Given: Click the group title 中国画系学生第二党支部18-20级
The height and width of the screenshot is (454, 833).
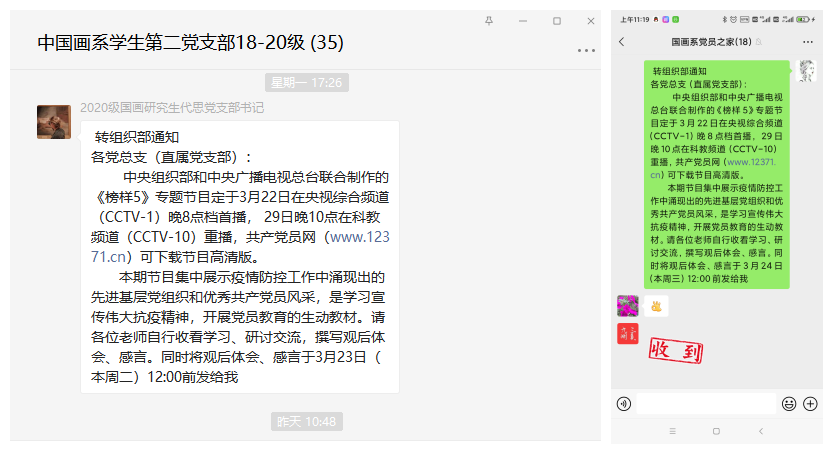Looking at the screenshot, I should [190, 43].
